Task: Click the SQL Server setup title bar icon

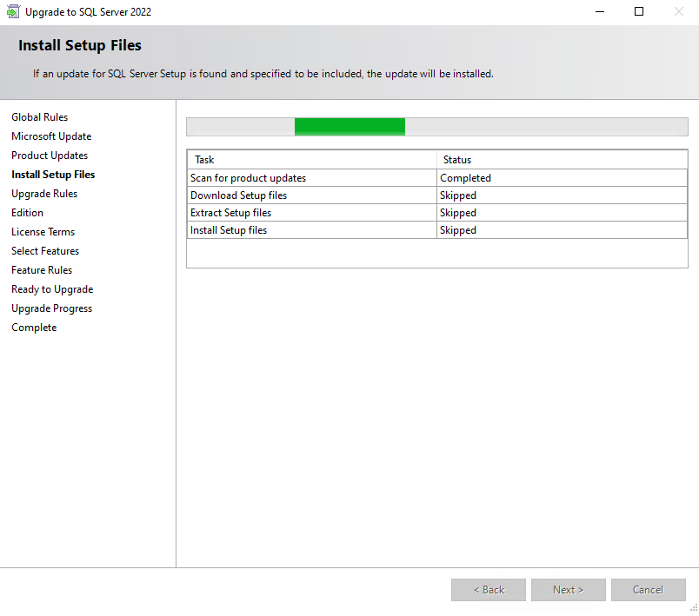Action: click(13, 12)
